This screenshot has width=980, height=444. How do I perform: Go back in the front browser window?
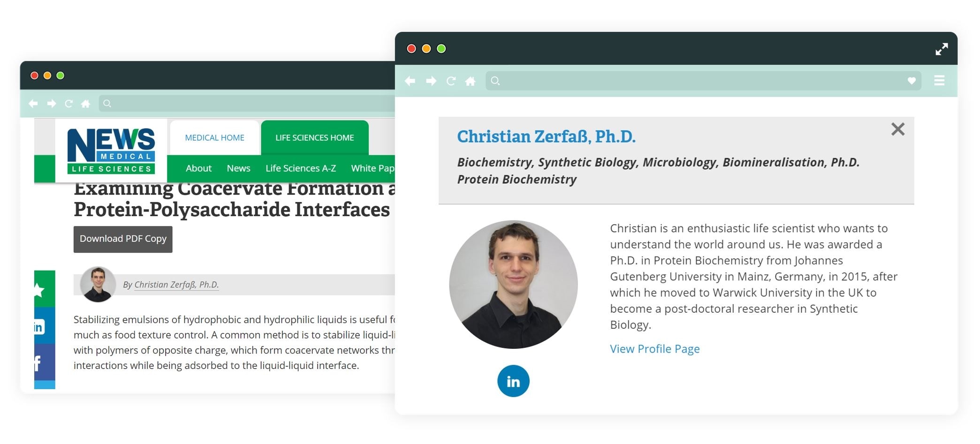(410, 81)
